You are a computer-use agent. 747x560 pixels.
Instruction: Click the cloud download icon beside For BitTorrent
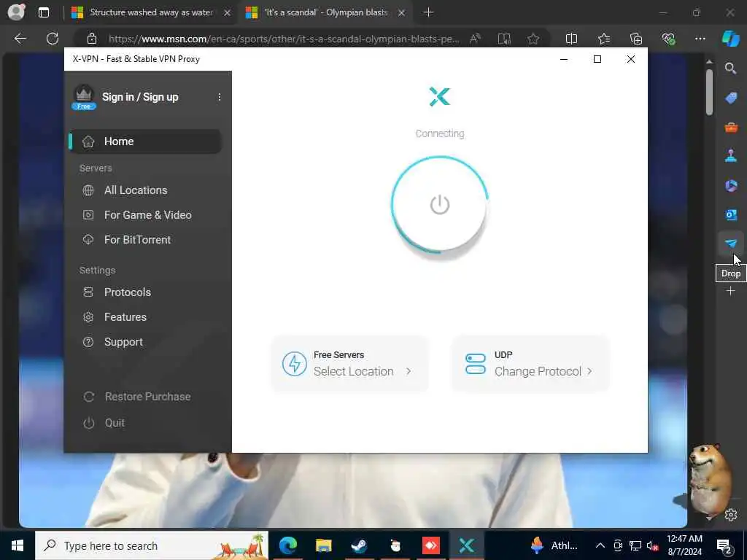tap(88, 239)
